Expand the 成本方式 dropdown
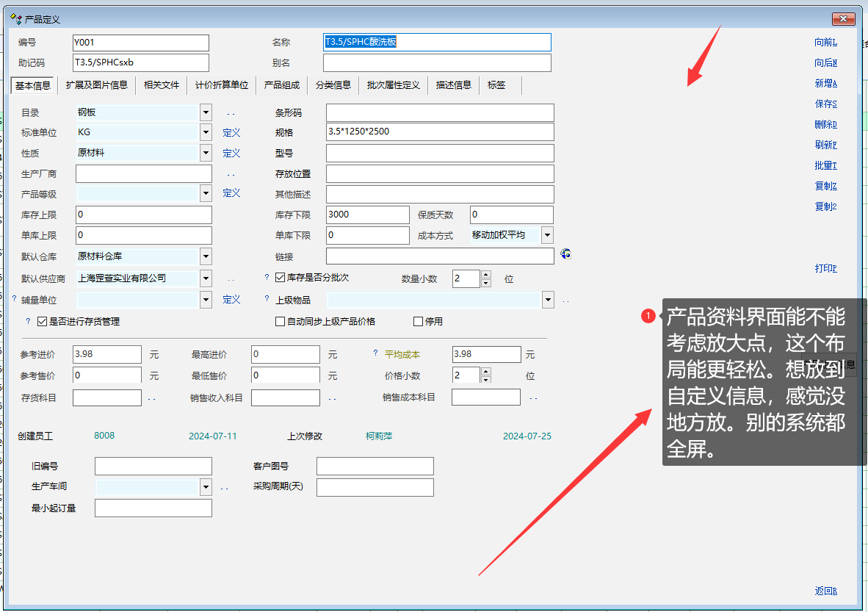Image resolution: width=868 pixels, height=612 pixels. click(x=547, y=235)
